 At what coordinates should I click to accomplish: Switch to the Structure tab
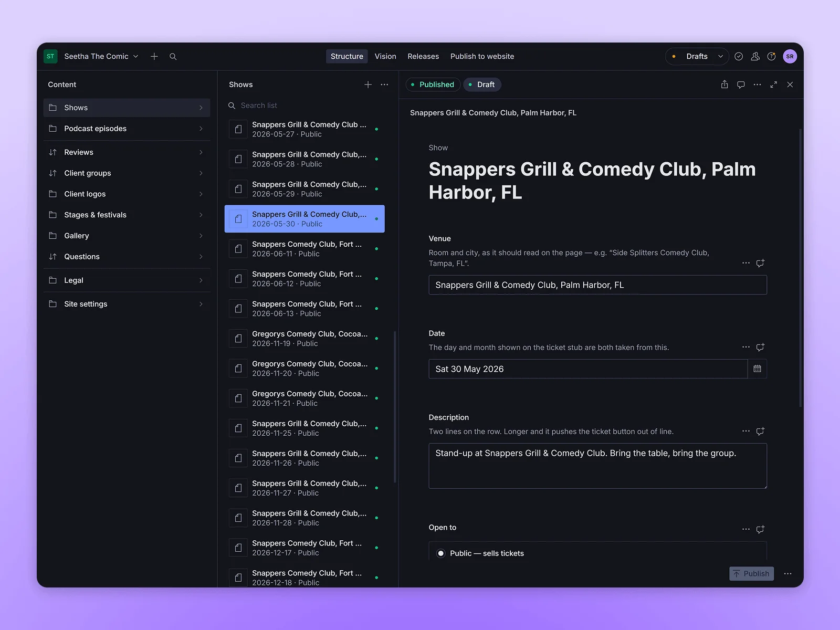(x=346, y=56)
